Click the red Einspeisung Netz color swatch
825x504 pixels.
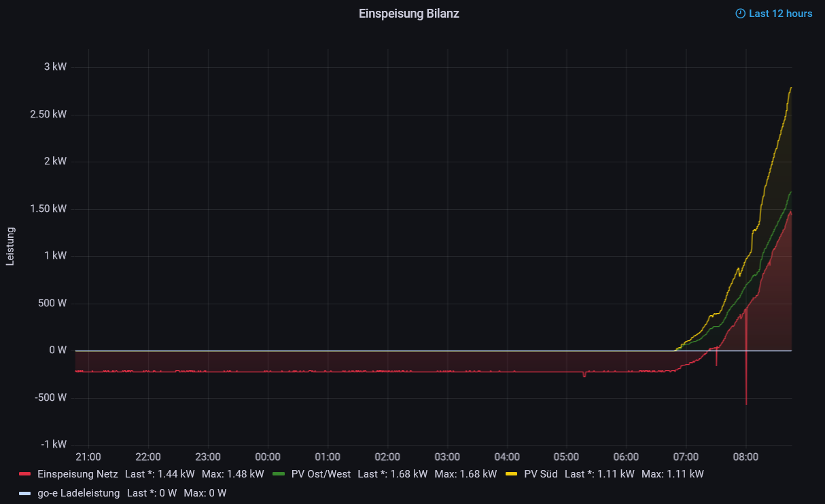(x=25, y=474)
